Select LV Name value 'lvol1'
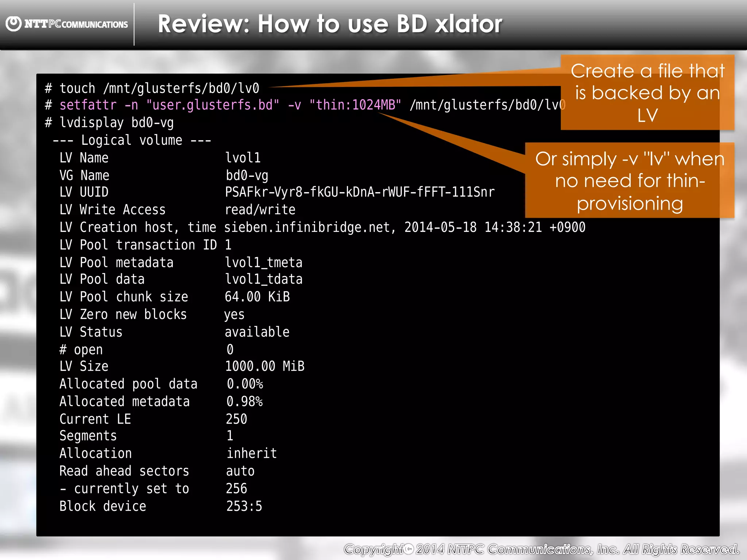 click(243, 157)
